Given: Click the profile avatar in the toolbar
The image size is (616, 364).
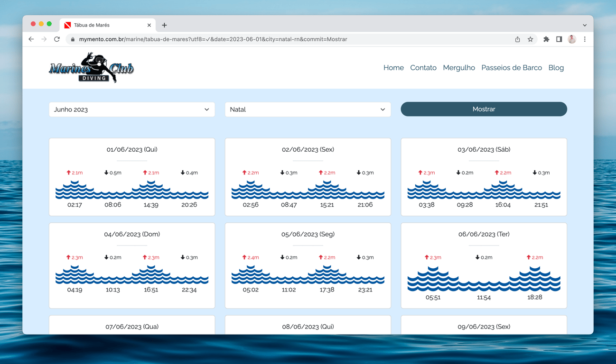Looking at the screenshot, I should 572,39.
